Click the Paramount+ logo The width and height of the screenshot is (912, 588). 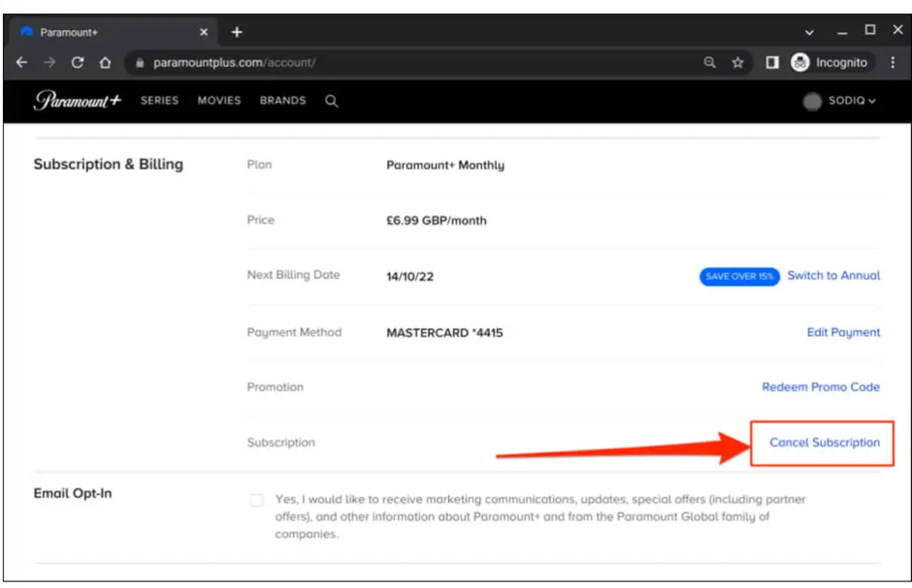coord(77,101)
